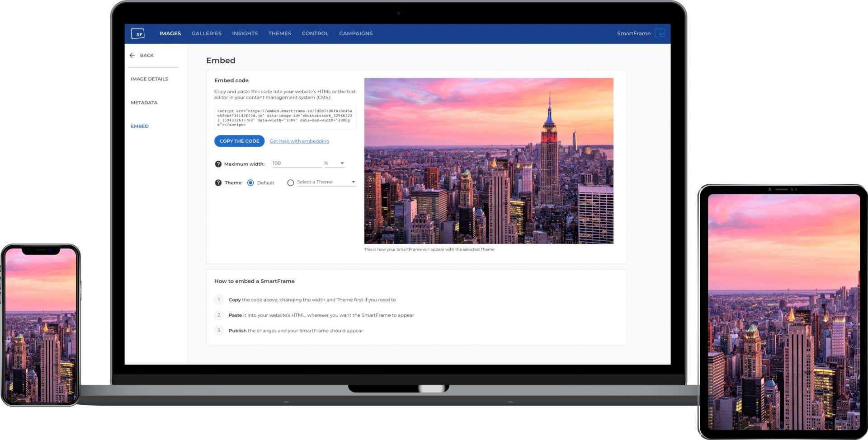868x440 pixels.
Task: Switch to the Galleries tab
Action: coord(206,33)
